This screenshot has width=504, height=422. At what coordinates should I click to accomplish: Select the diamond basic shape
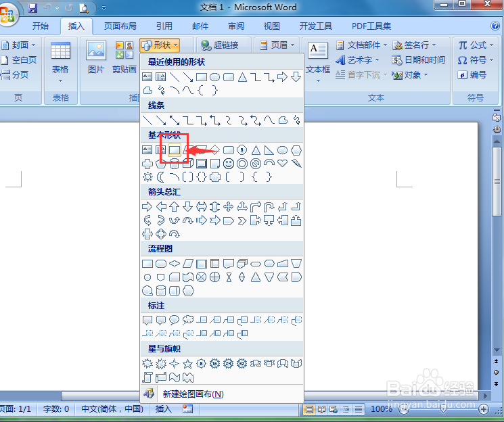tap(214, 150)
